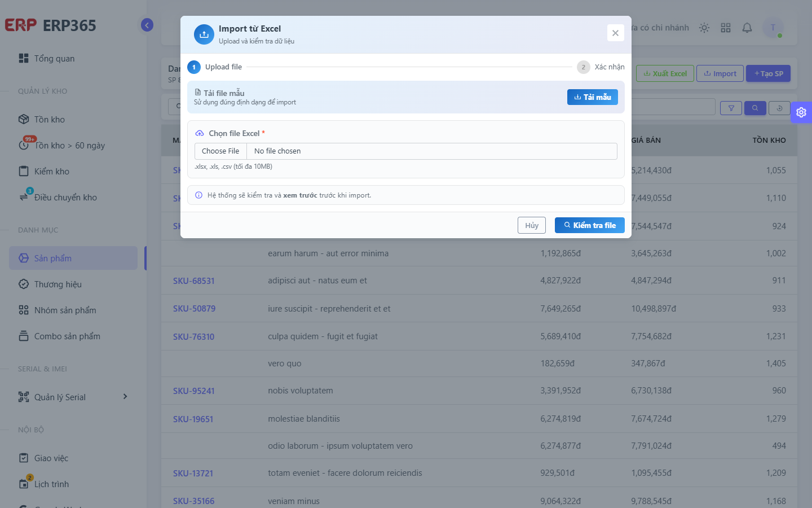Click the purple search icon button
Viewport: 812px width, 508px height.
pyautogui.click(x=755, y=108)
